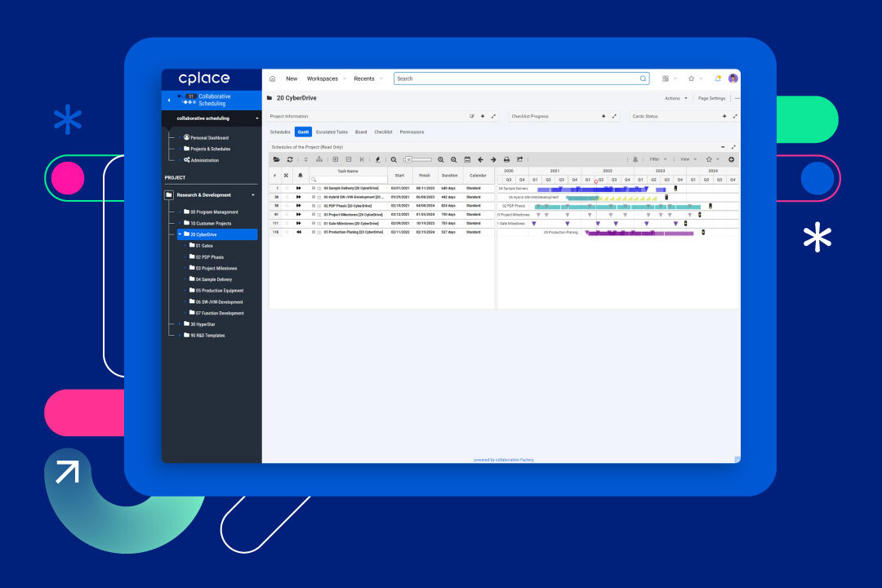The height and width of the screenshot is (588, 882).
Task: Edit the Project Information widget
Action: tap(472, 117)
